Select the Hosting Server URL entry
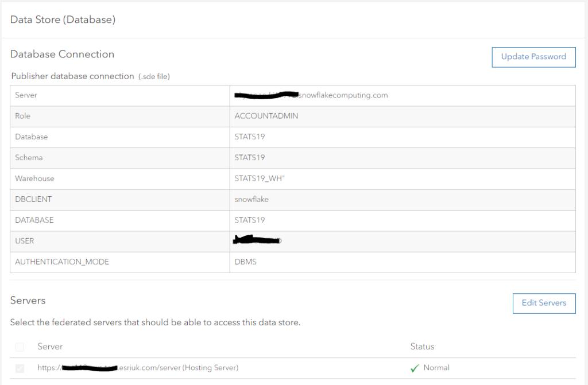 coord(138,368)
